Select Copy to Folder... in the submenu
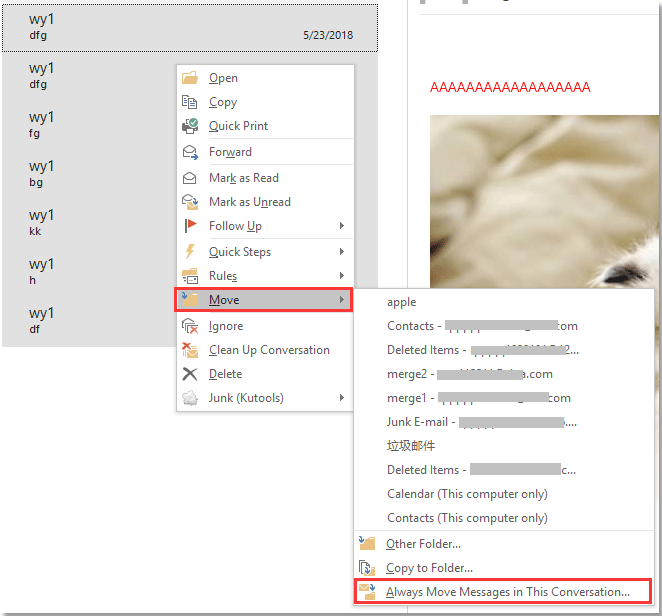Screen dimensions: 662x616 coord(504,568)
